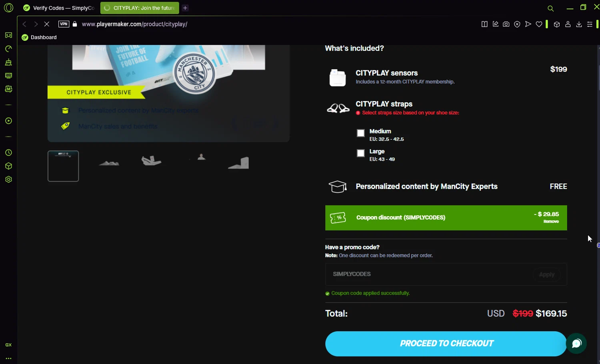The image size is (600, 364).
Task: Select the CITYPLAY Join the future tab
Action: (140, 8)
